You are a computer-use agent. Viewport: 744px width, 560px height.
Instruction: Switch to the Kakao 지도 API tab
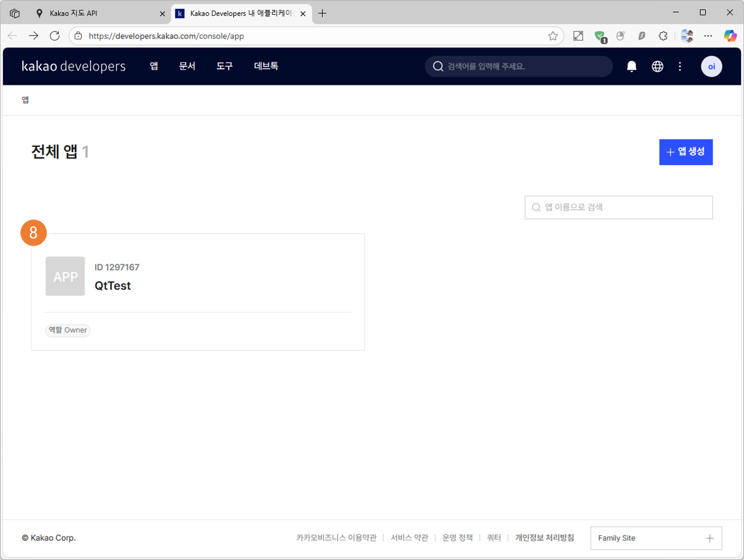point(100,13)
